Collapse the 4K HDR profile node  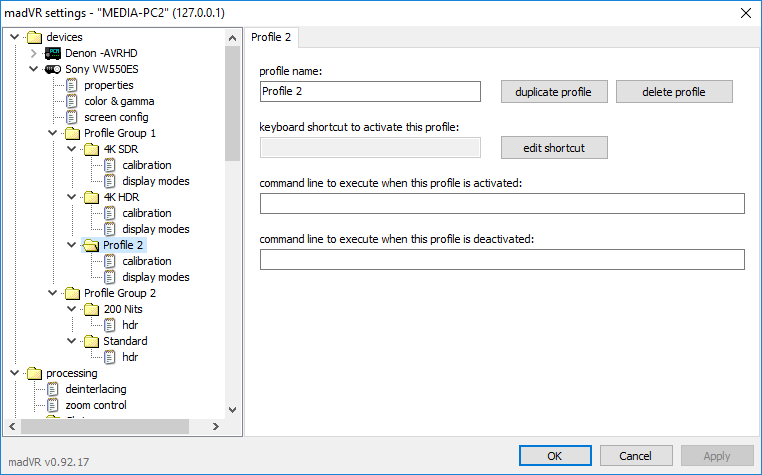click(x=71, y=197)
